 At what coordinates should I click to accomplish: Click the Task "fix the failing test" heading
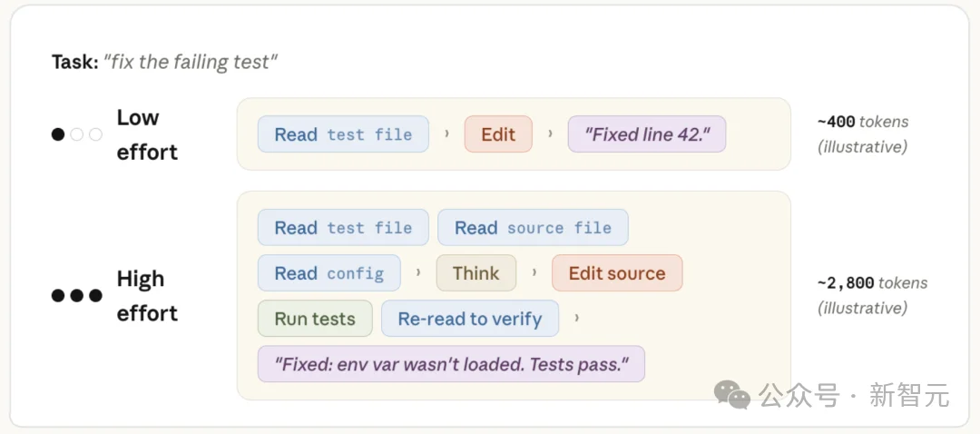tap(164, 62)
